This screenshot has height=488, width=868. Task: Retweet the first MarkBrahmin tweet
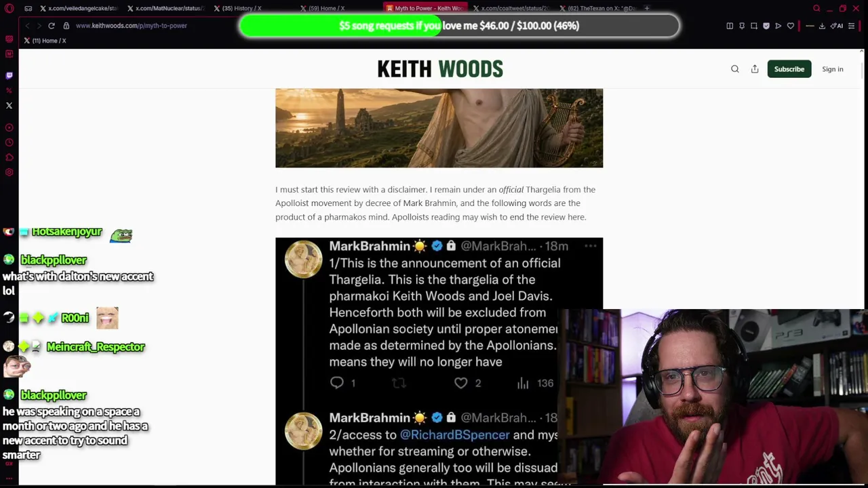(399, 383)
